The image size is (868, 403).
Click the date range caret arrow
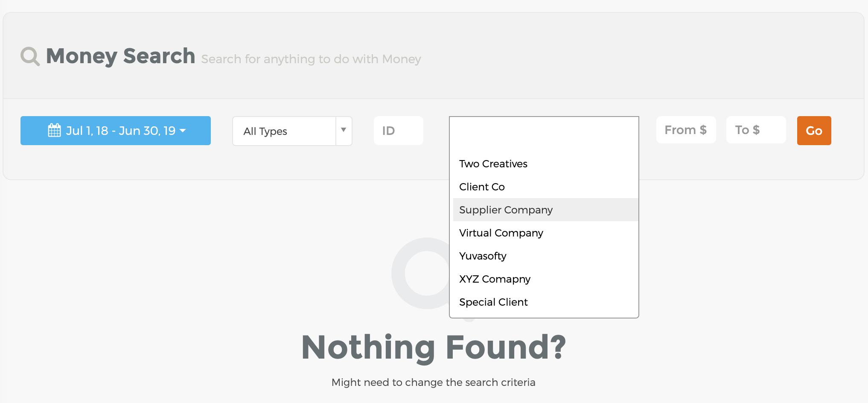pyautogui.click(x=183, y=131)
